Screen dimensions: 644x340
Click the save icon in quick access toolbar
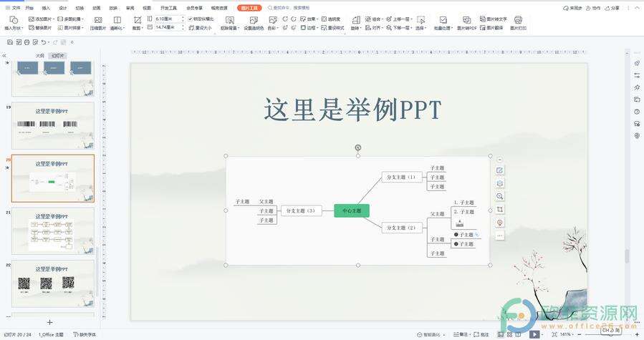point(11,42)
